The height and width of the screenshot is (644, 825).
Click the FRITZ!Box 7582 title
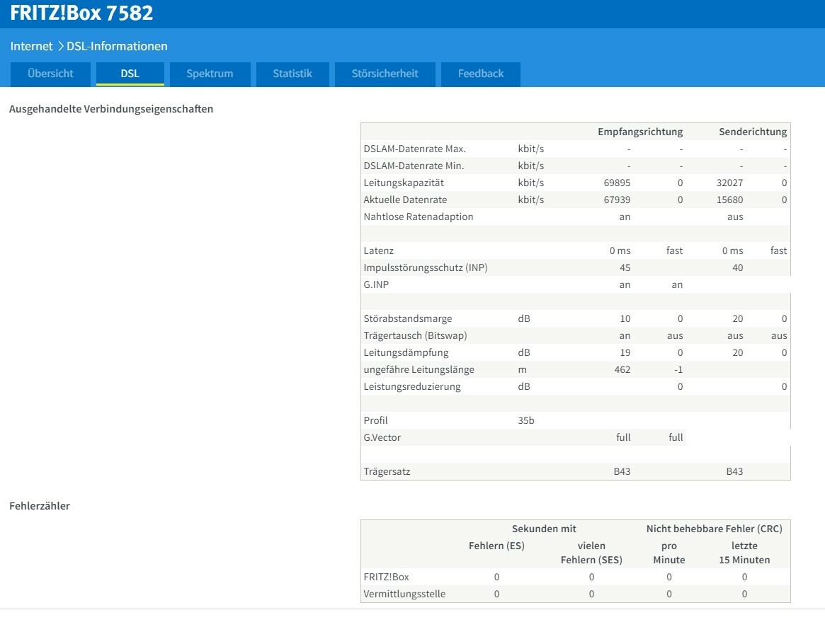[81, 13]
